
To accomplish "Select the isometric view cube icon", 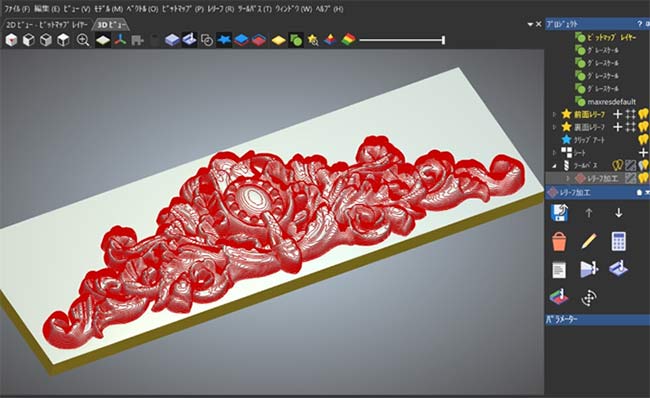I will click(x=11, y=40).
